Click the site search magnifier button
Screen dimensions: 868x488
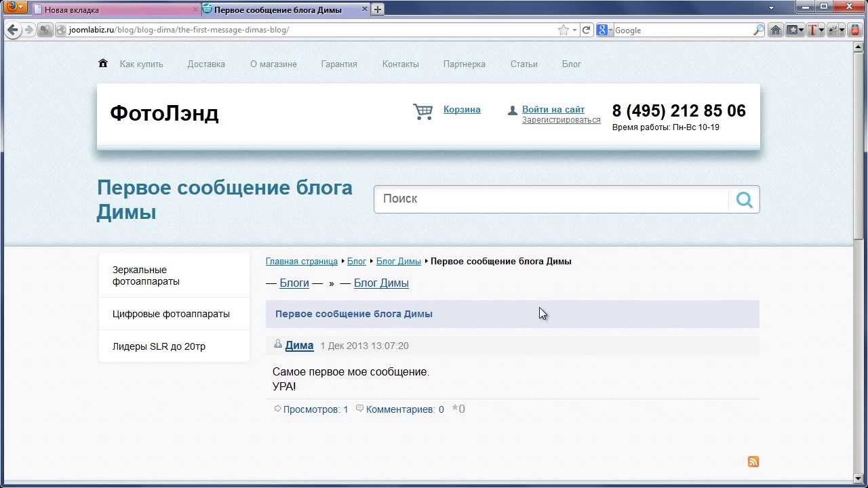click(745, 199)
